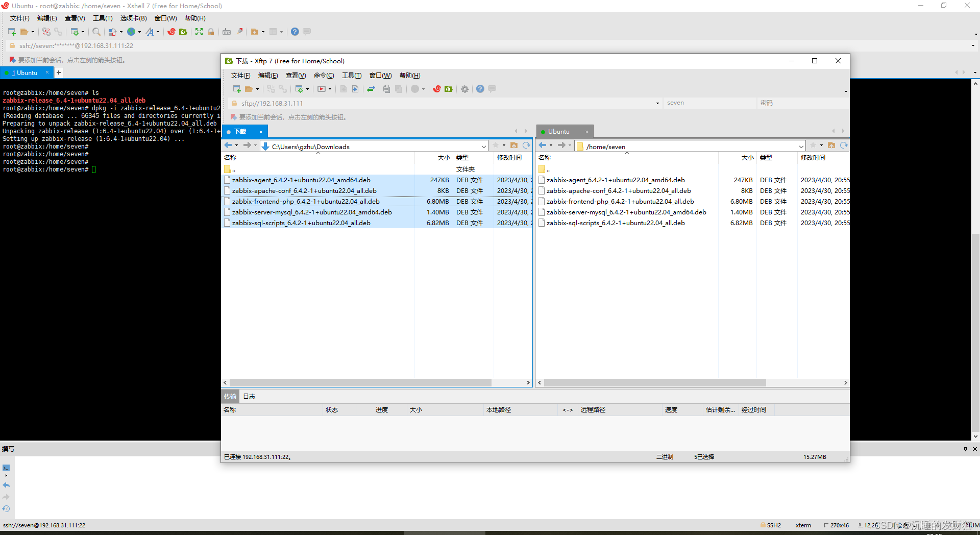Click local pane horizontal scrollbar
This screenshot has height=535, width=980.
pos(360,382)
